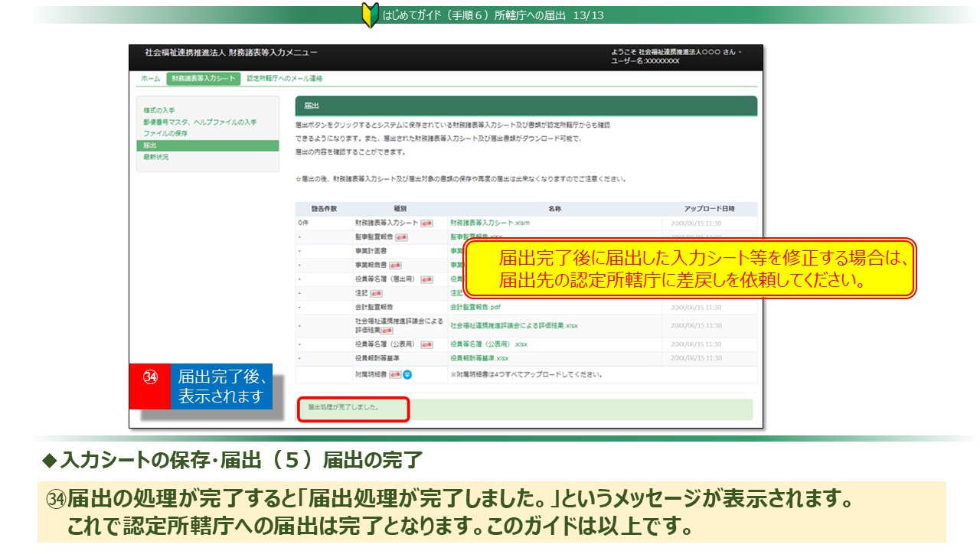
Task: Expand the 附属明細書 blue round arrow icon
Action: click(407, 375)
